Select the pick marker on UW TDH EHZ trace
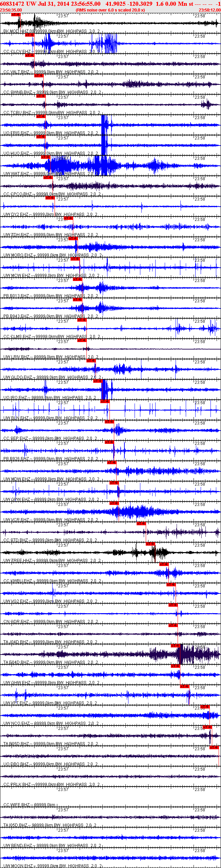 coord(68,218)
